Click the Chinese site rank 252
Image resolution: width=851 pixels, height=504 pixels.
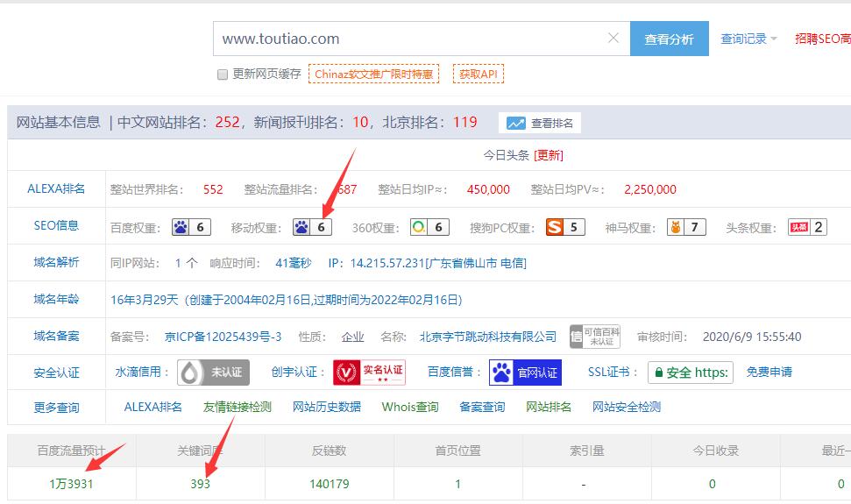tap(227, 122)
